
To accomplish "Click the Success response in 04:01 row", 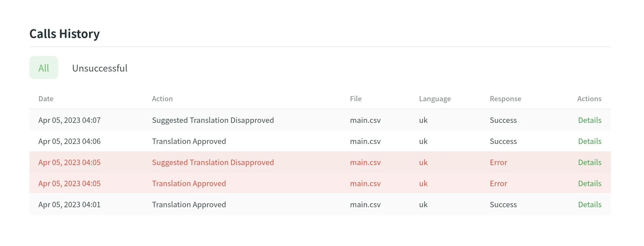I will (503, 204).
